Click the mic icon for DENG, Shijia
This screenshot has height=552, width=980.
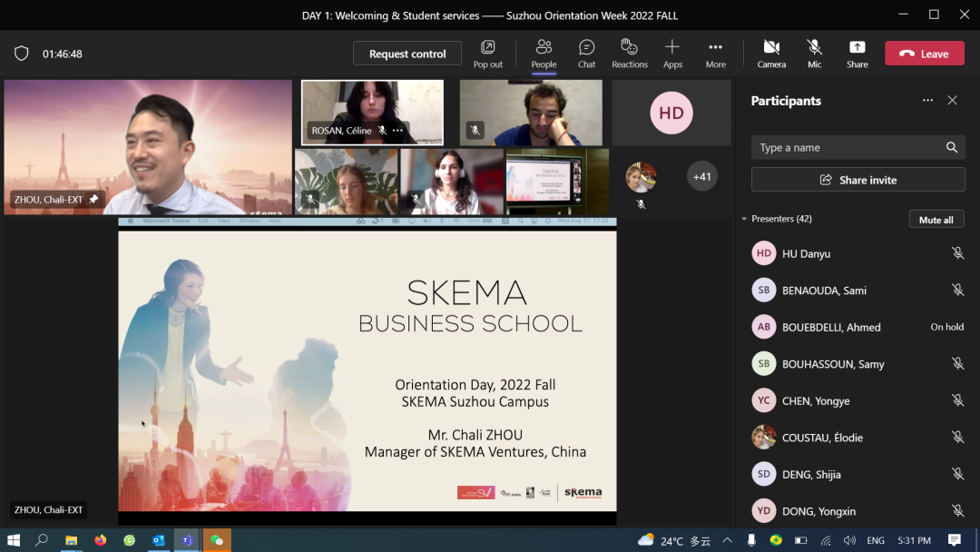(957, 475)
